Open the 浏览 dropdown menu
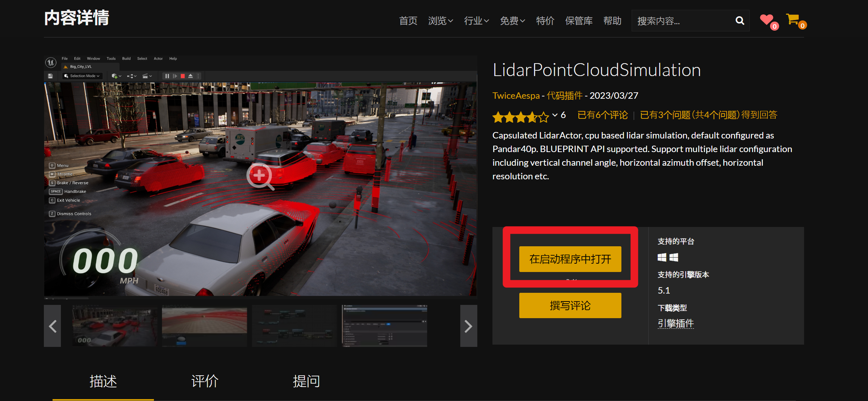868x401 pixels. 441,21
